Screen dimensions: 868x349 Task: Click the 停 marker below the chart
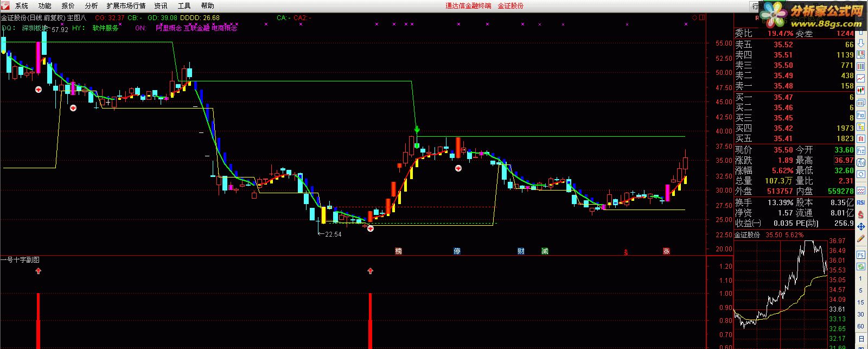tap(457, 251)
